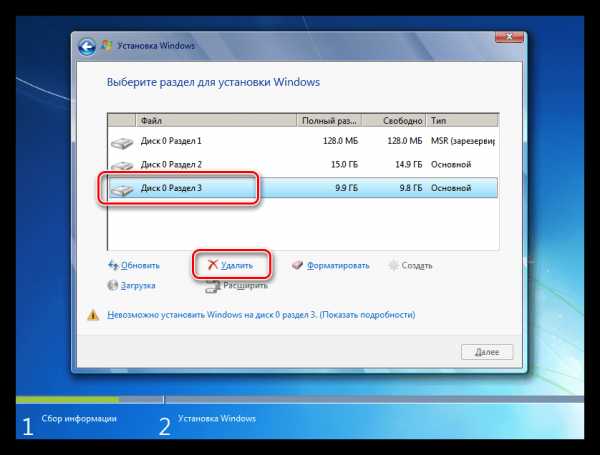Click the Загрузка driver link
600x455 pixels.
coord(138,285)
